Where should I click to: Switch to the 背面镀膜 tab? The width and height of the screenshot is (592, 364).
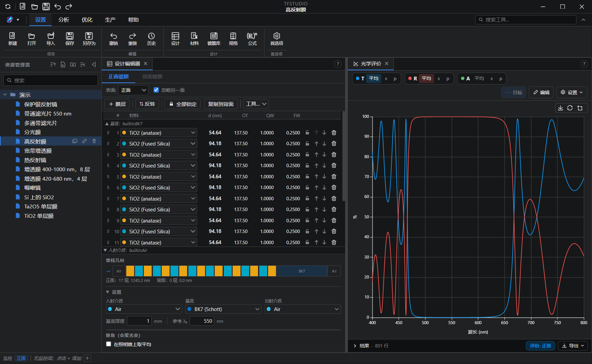click(152, 77)
